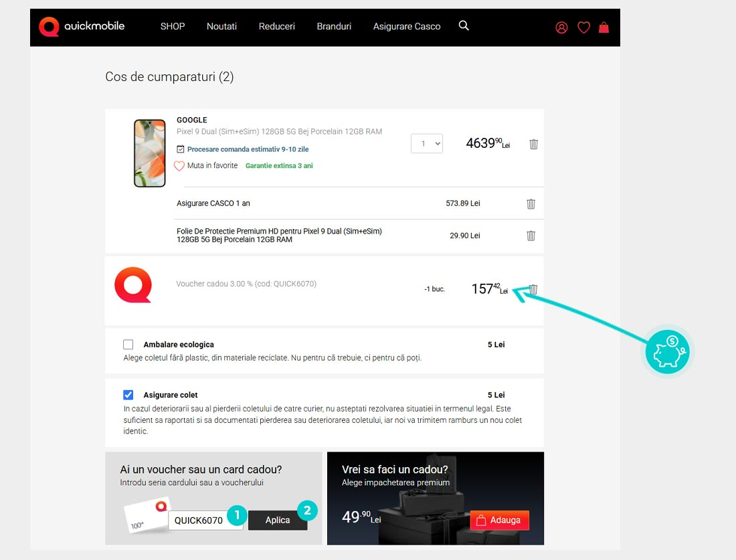Click the Ambalare ecologica label
This screenshot has width=736, height=560.
coord(179,345)
